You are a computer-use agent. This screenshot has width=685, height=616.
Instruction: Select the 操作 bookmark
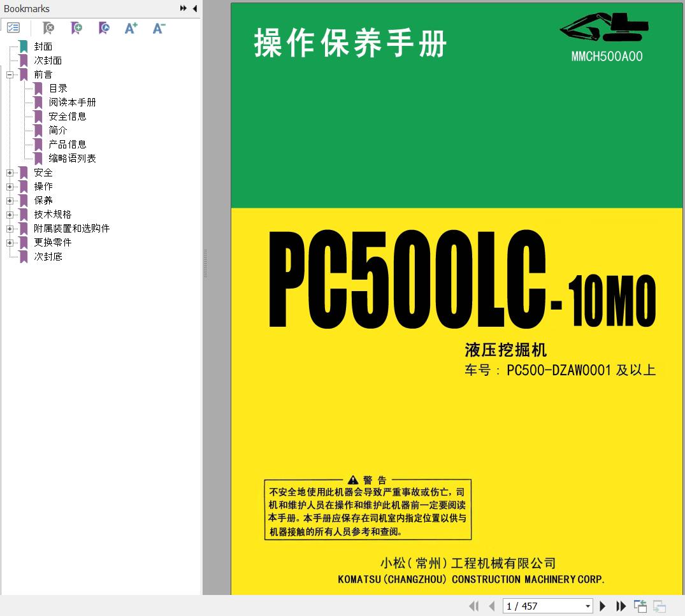(43, 187)
